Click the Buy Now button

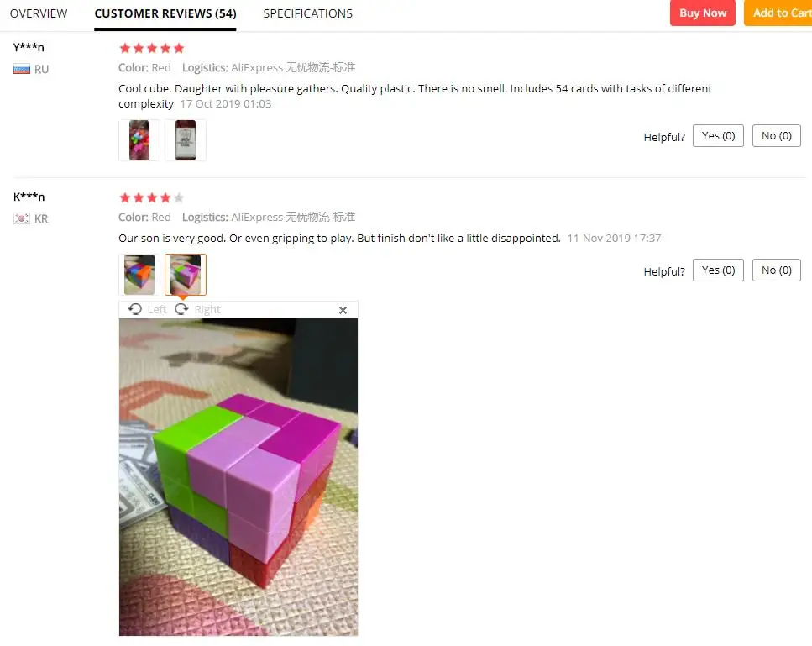click(703, 13)
